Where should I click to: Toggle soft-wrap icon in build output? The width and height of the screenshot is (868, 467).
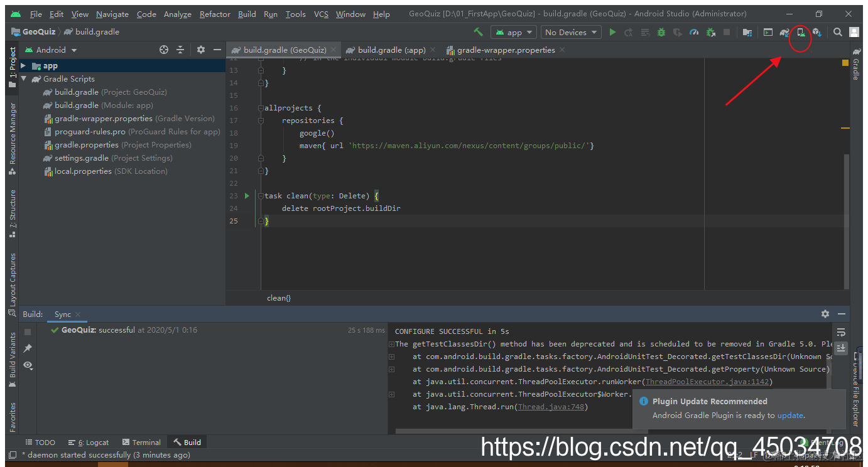point(842,332)
